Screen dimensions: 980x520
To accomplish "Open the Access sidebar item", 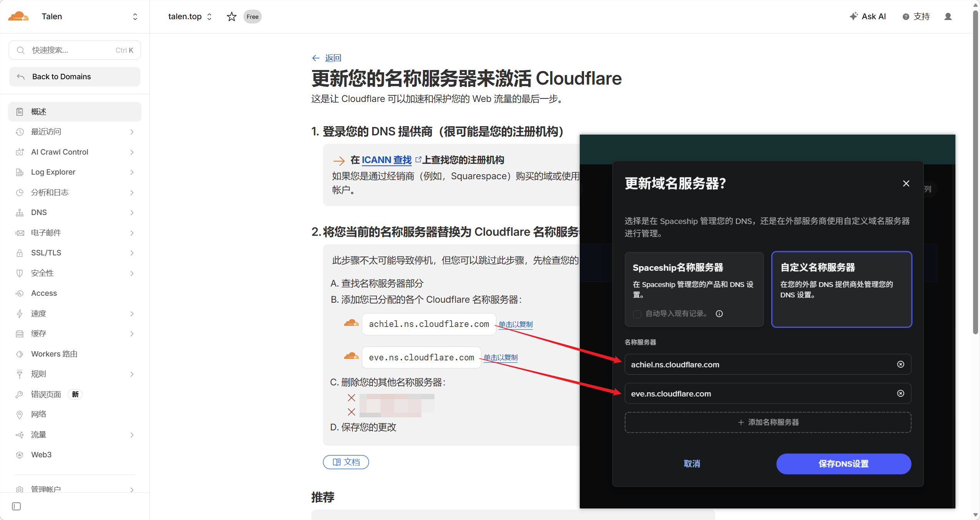I will tap(44, 293).
